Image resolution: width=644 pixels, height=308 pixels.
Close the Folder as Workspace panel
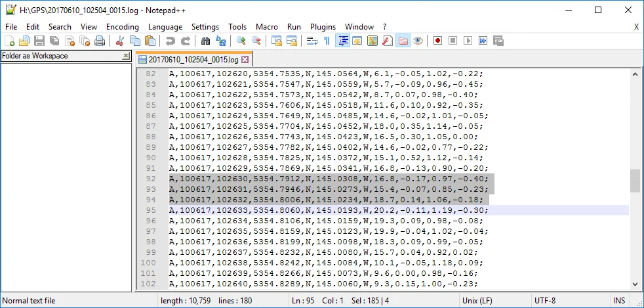(x=127, y=56)
